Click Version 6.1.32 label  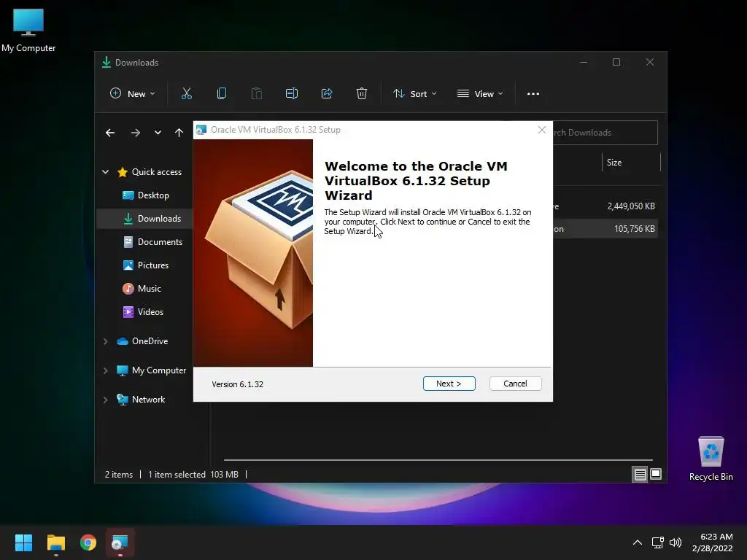click(237, 384)
